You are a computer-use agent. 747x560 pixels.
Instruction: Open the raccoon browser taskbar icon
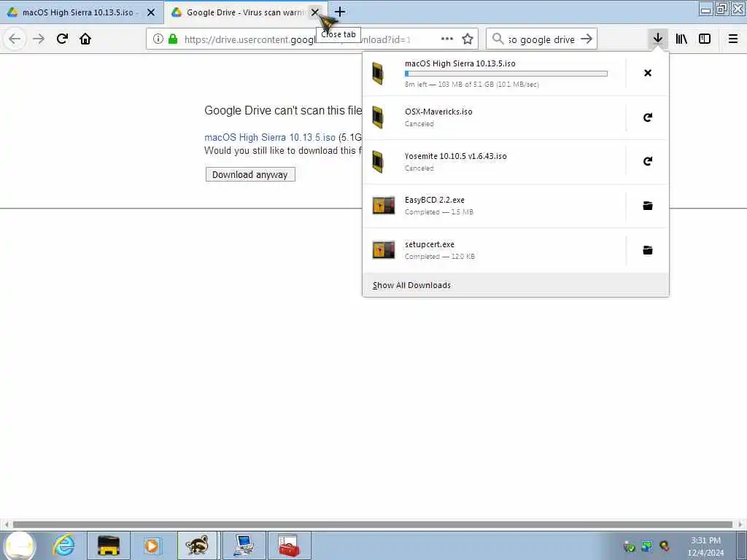(197, 545)
